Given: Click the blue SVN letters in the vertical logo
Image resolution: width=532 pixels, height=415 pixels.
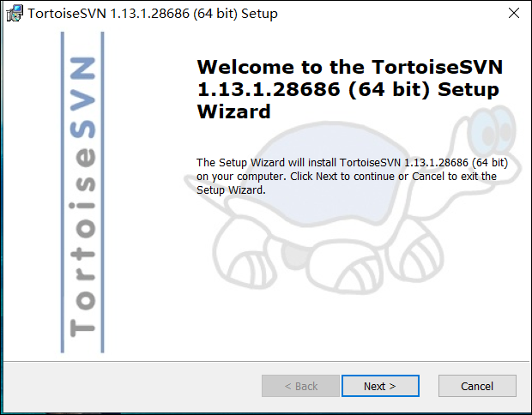Looking at the screenshot, I should tap(82, 98).
